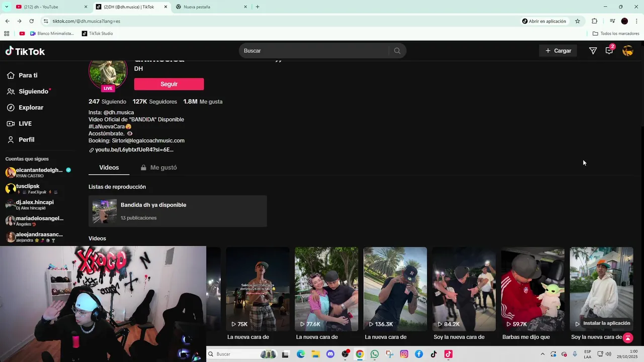Switch to the Nueva pestaña tab
Image resolution: width=644 pixels, height=362 pixels.
(211, 7)
